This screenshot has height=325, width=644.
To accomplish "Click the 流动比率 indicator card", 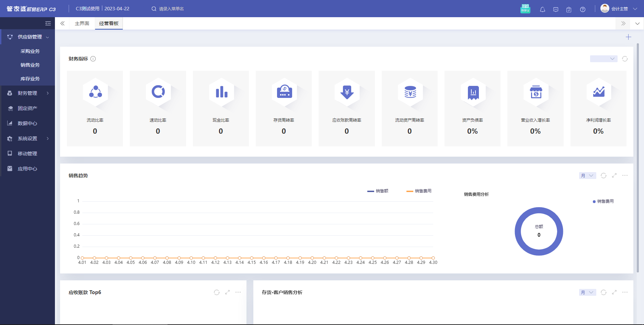I will (x=95, y=109).
